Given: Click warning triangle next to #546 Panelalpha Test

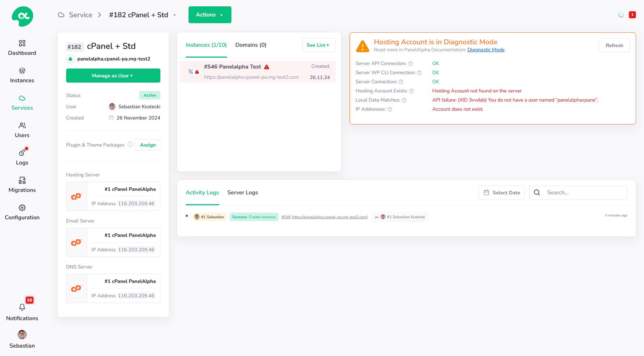Looking at the screenshot, I should point(267,67).
